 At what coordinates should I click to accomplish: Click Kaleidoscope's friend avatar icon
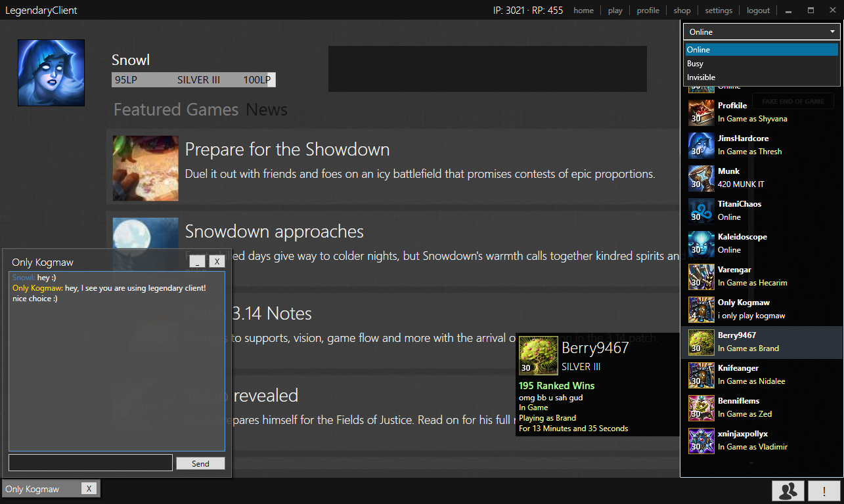[701, 243]
